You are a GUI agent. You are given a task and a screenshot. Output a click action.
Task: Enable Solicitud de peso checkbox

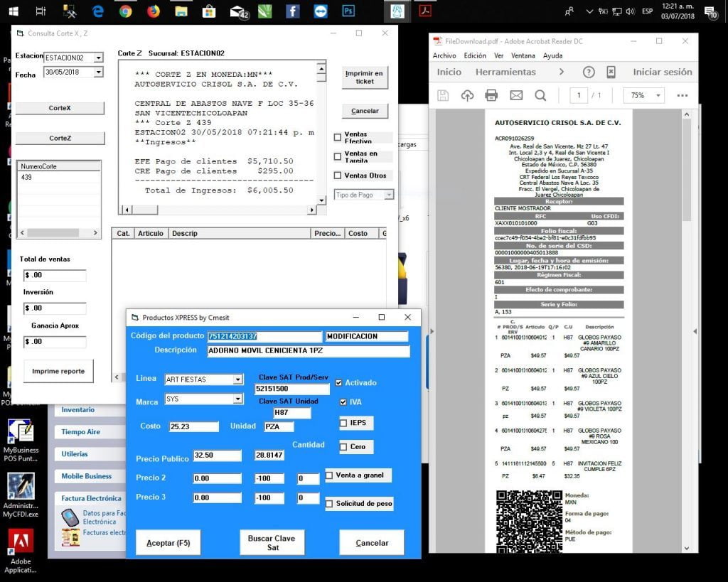pyautogui.click(x=329, y=504)
